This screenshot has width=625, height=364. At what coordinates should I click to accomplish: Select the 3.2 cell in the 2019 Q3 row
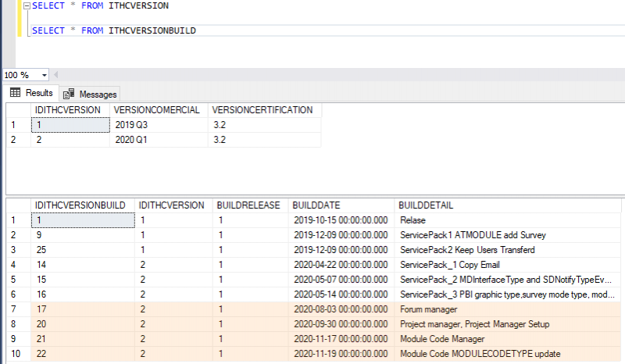265,125
